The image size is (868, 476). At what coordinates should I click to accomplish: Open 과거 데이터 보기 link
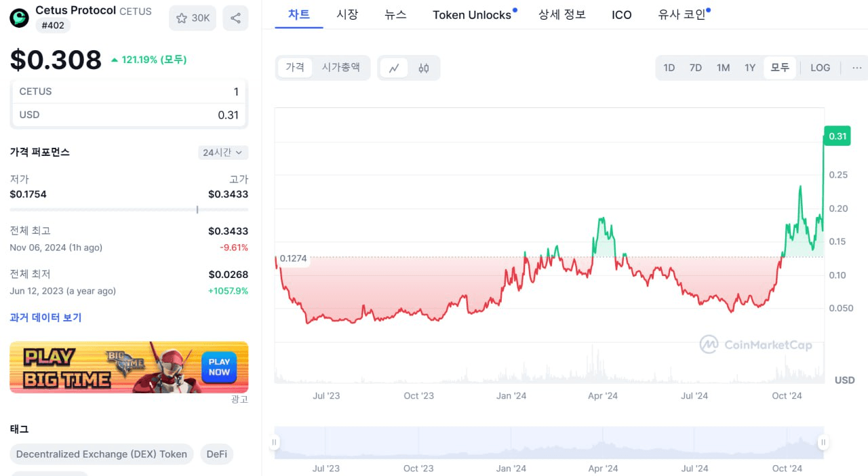point(45,317)
